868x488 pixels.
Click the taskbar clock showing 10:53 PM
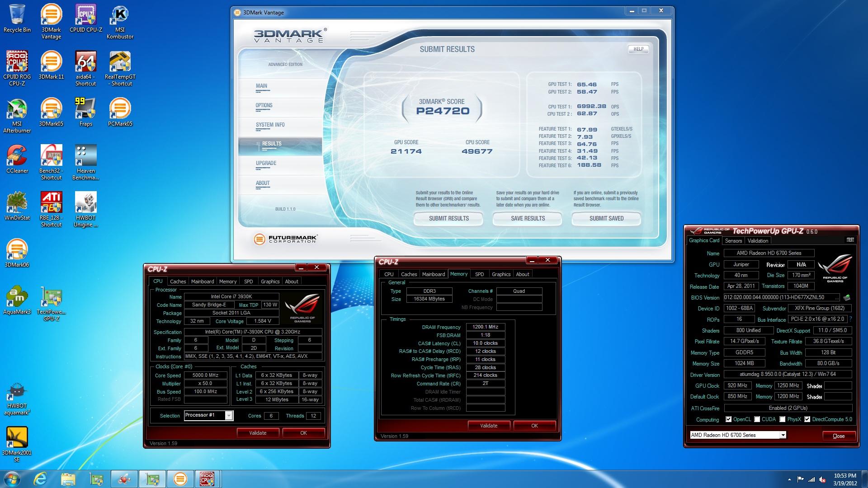[845, 479]
